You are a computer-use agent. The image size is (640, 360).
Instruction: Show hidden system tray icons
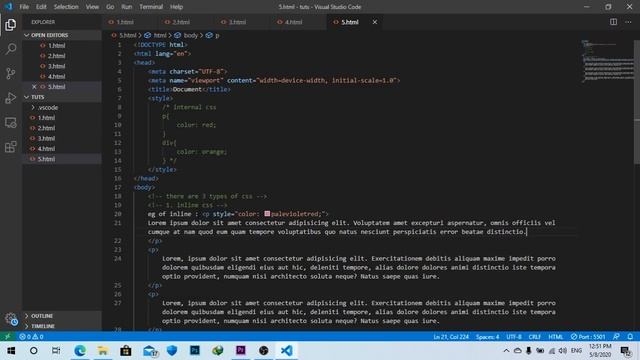(506, 351)
